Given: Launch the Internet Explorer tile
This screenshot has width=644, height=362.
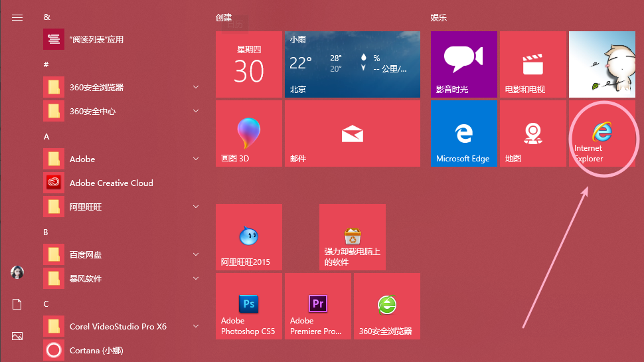Looking at the screenshot, I should pos(602,134).
